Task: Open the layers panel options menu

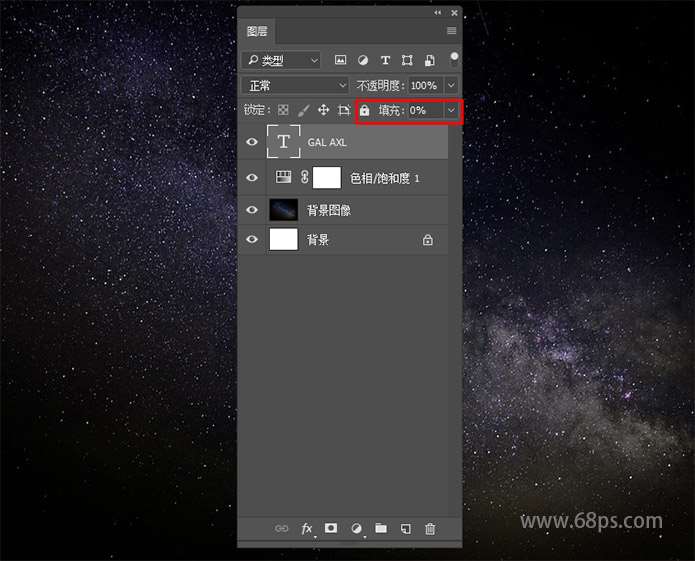Action: [452, 32]
